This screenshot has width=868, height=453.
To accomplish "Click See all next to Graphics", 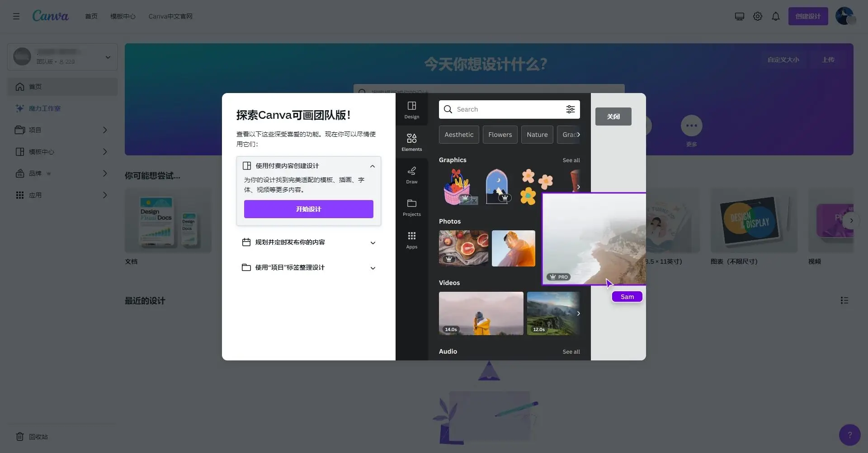I will click(571, 160).
